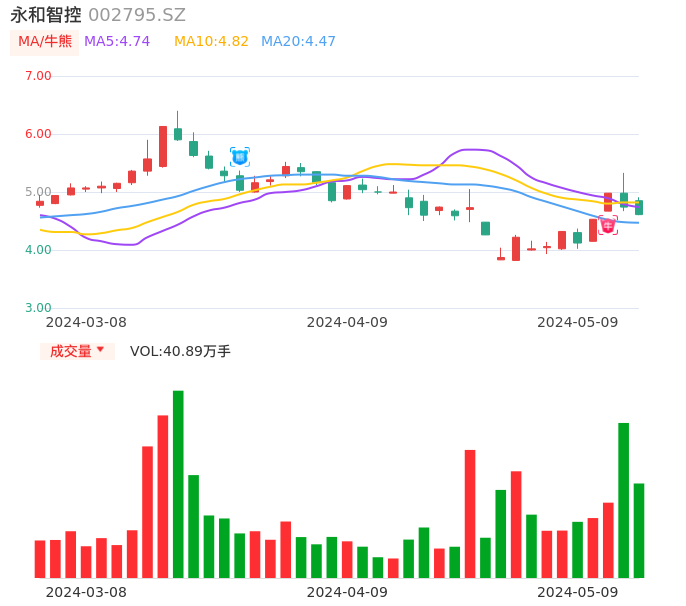686x606 pixels.
Task: Click the 2024-04-09 date label under price chart
Action: click(347, 322)
